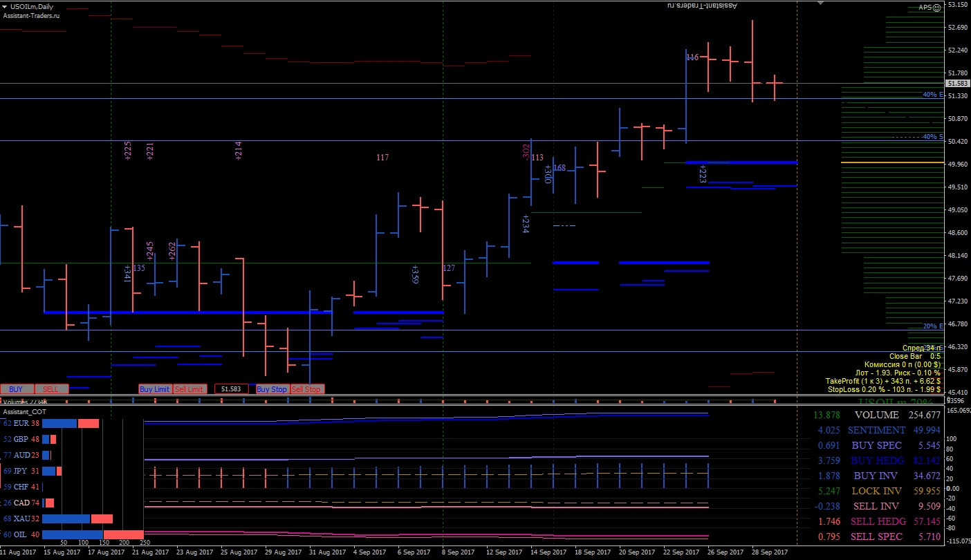Select the JPY row in Assistant_COT
The height and width of the screenshot is (560, 971).
coord(33,471)
